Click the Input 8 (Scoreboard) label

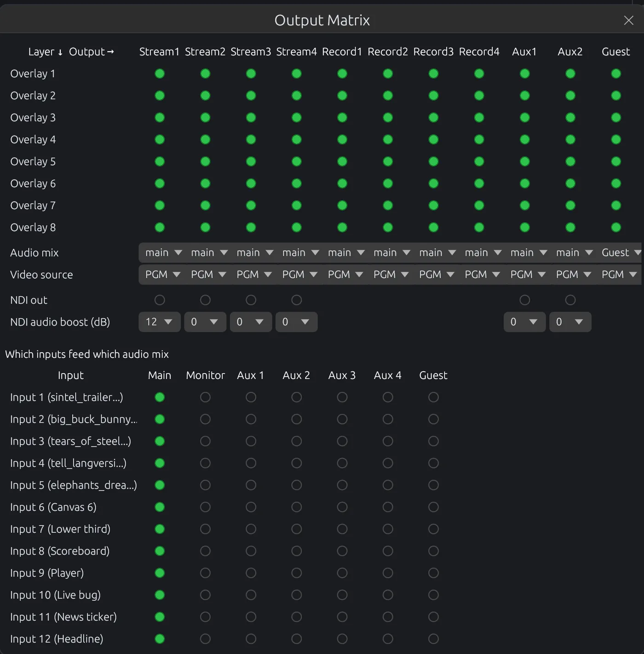click(60, 551)
